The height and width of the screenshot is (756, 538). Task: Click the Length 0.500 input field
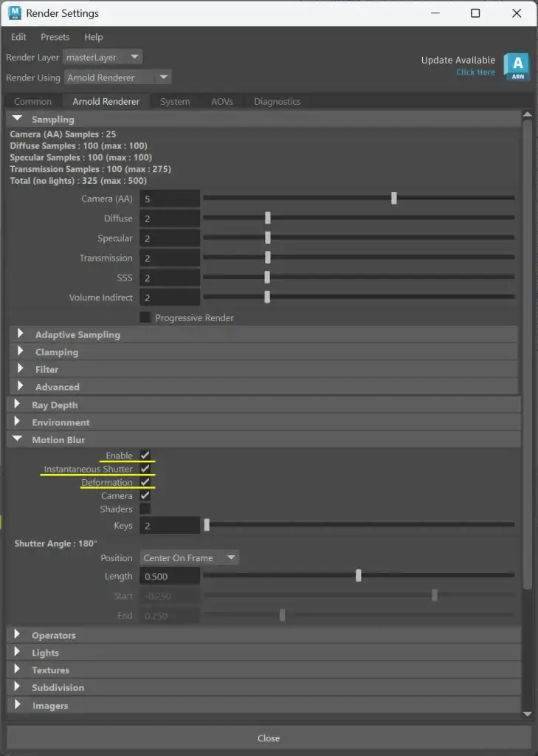tap(170, 576)
